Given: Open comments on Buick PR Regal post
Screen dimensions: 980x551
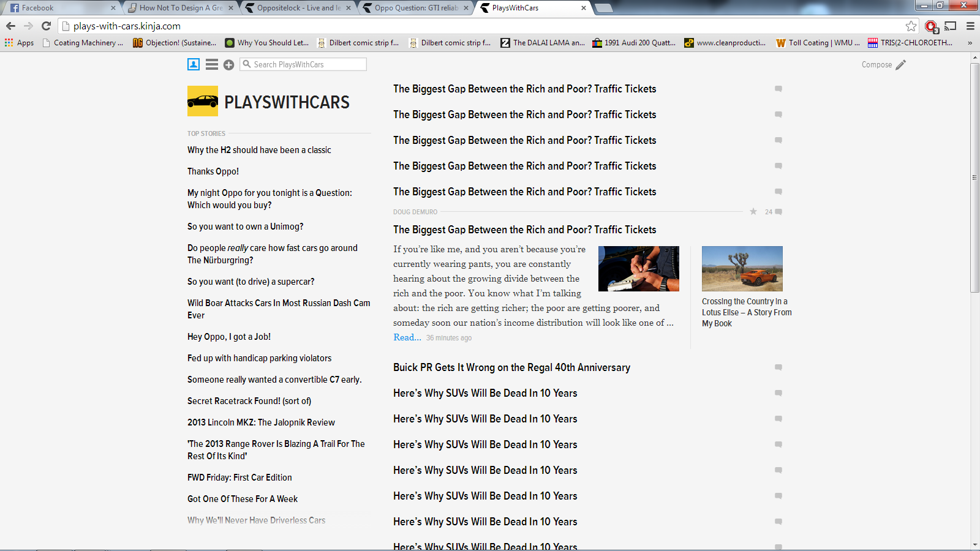Looking at the screenshot, I should click(778, 367).
